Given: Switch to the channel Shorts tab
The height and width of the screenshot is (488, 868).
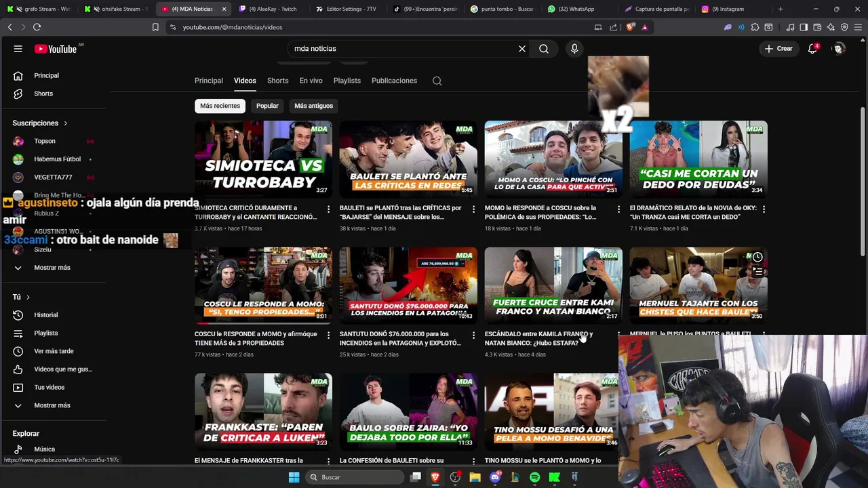Looking at the screenshot, I should click(277, 81).
